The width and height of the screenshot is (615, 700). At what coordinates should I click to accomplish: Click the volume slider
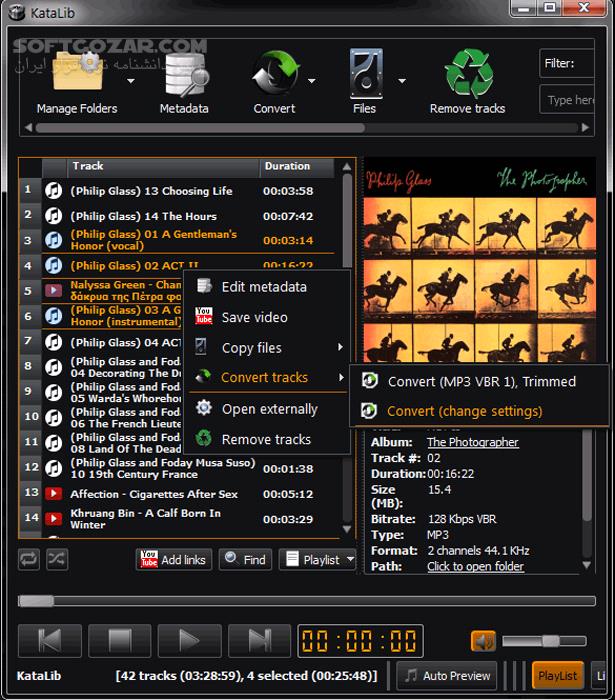click(543, 641)
